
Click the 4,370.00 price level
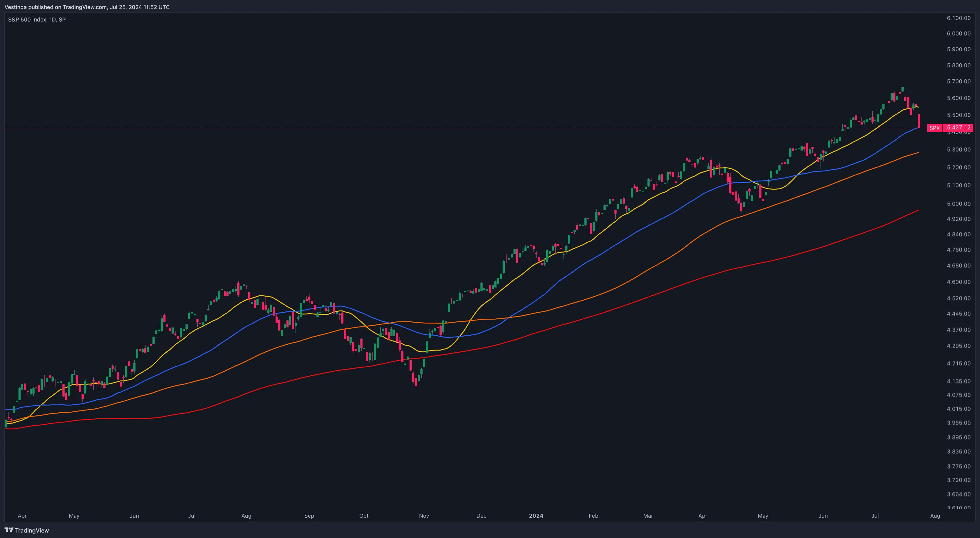tap(959, 330)
